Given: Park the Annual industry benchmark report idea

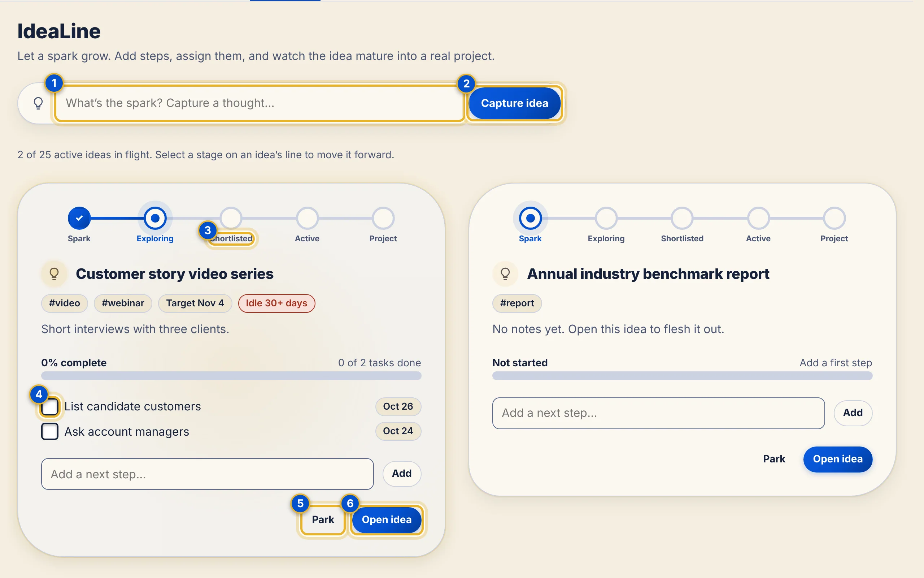Looking at the screenshot, I should tap(774, 459).
